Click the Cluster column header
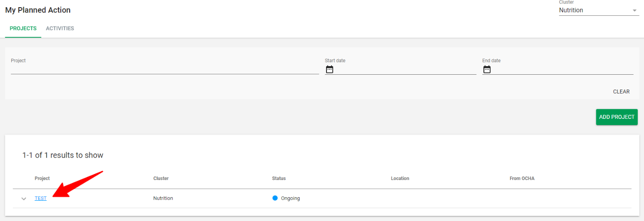Screen dimensions: 644x221 pyautogui.click(x=161, y=179)
